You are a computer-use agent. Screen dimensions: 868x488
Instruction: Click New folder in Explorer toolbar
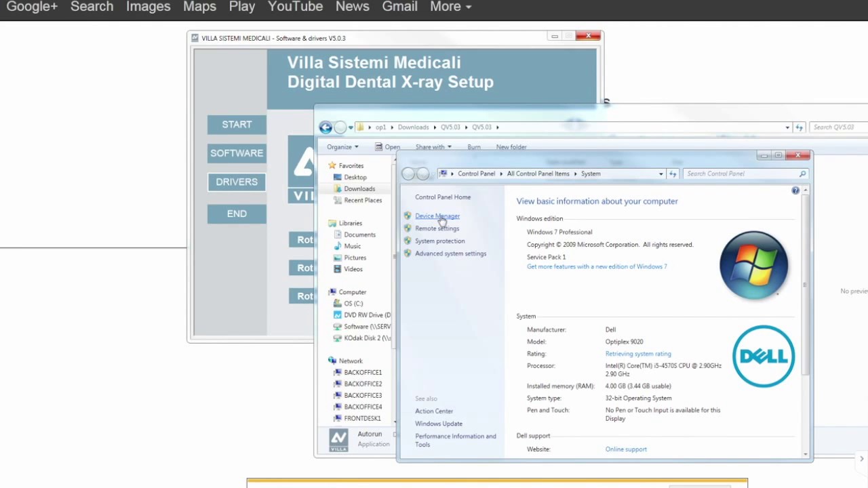511,147
